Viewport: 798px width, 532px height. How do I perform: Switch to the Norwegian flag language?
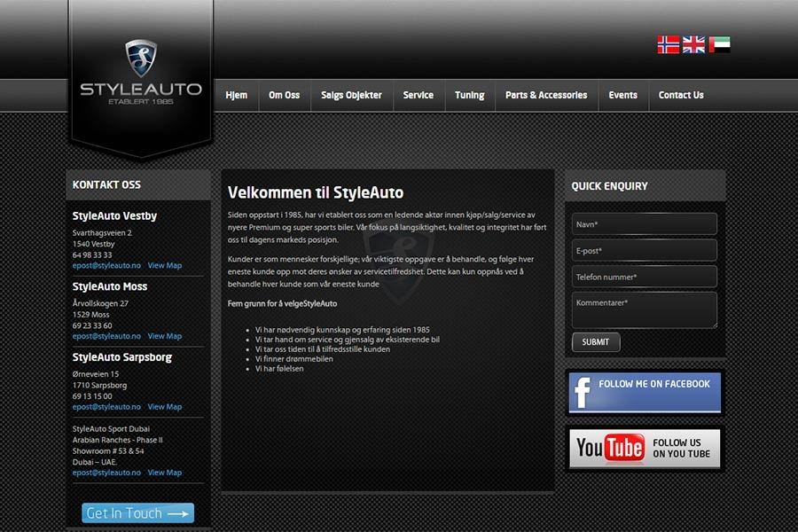coord(669,45)
